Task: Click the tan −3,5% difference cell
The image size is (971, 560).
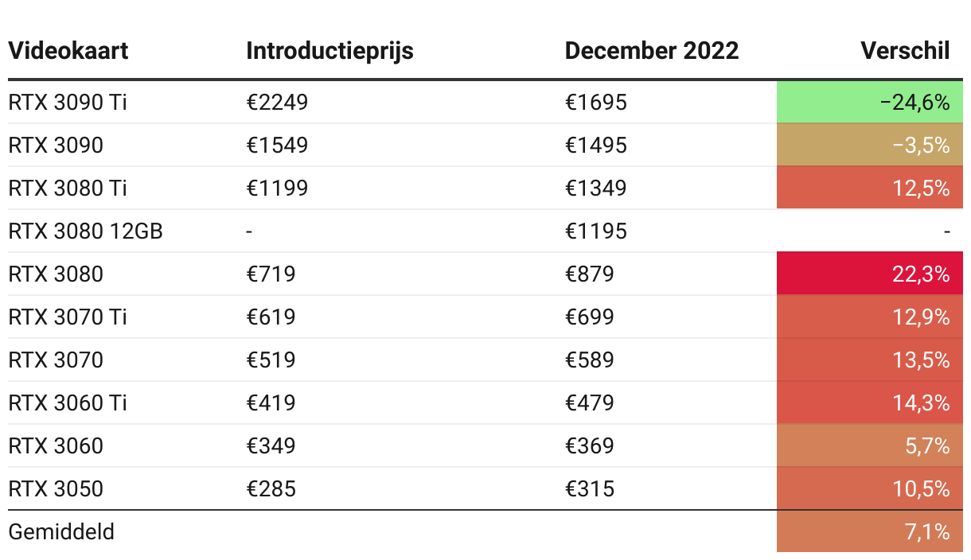Action: tap(870, 145)
